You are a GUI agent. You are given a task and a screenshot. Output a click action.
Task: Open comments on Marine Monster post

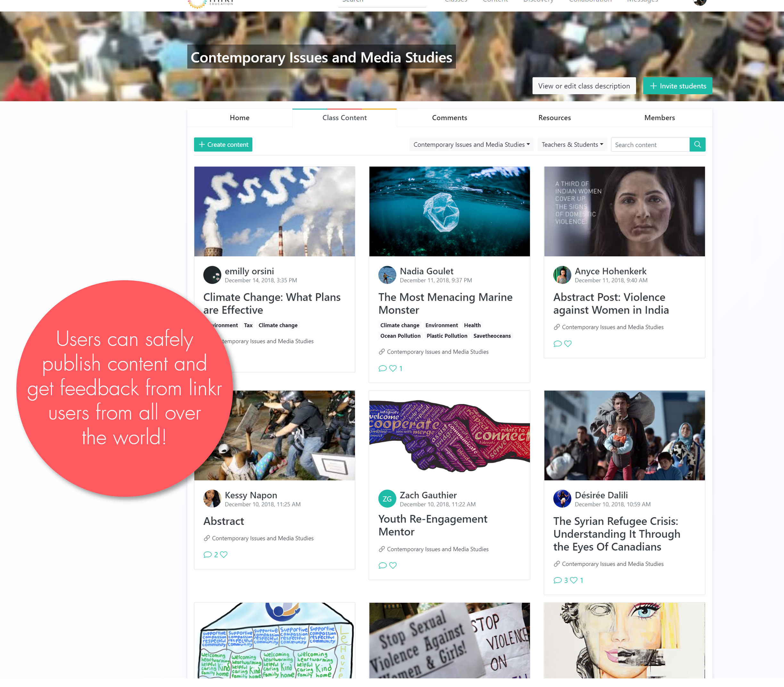point(383,368)
